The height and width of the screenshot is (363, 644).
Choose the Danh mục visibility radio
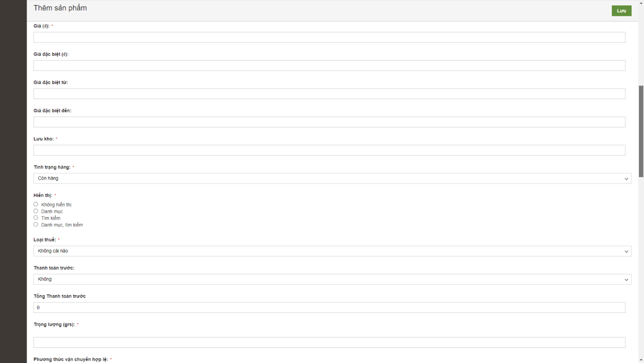36,211
